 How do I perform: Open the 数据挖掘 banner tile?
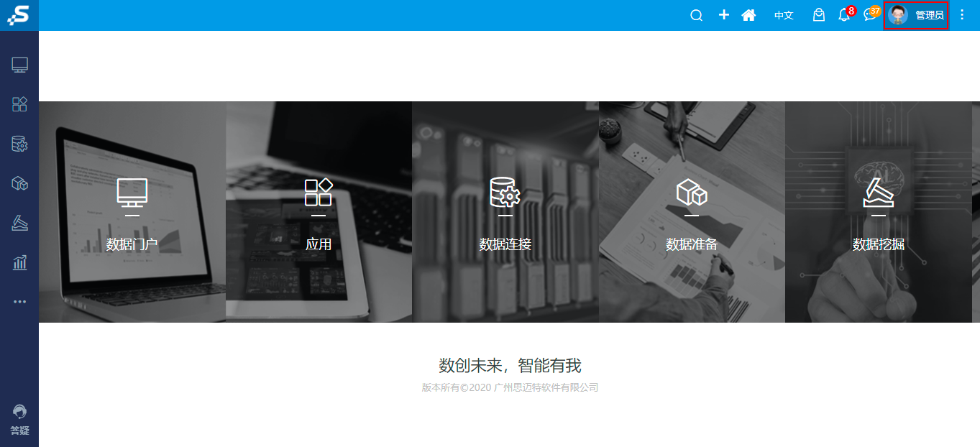pos(879,212)
